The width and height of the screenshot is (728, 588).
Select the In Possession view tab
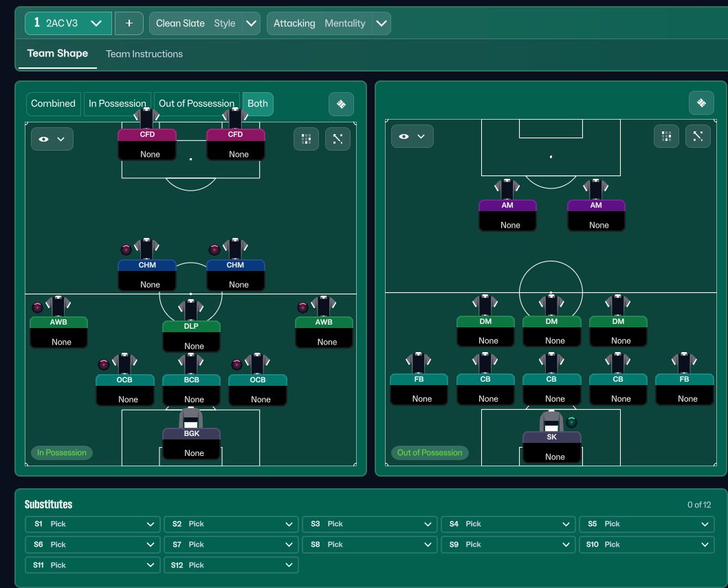(118, 104)
